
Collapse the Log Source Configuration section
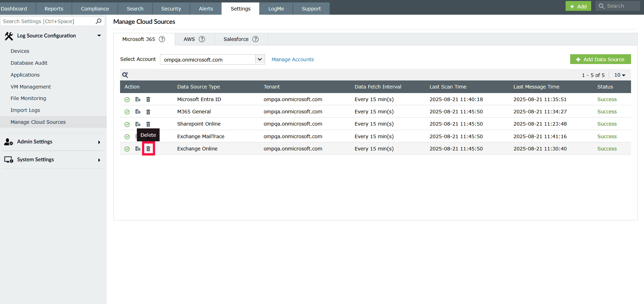[x=99, y=36]
